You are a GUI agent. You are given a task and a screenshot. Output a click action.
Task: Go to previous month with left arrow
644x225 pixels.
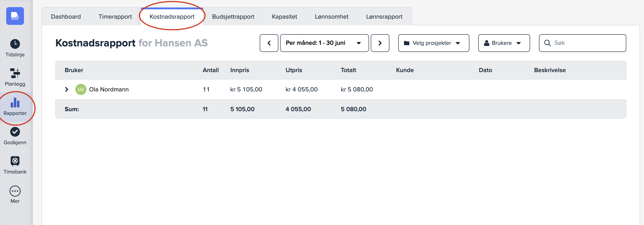click(269, 43)
